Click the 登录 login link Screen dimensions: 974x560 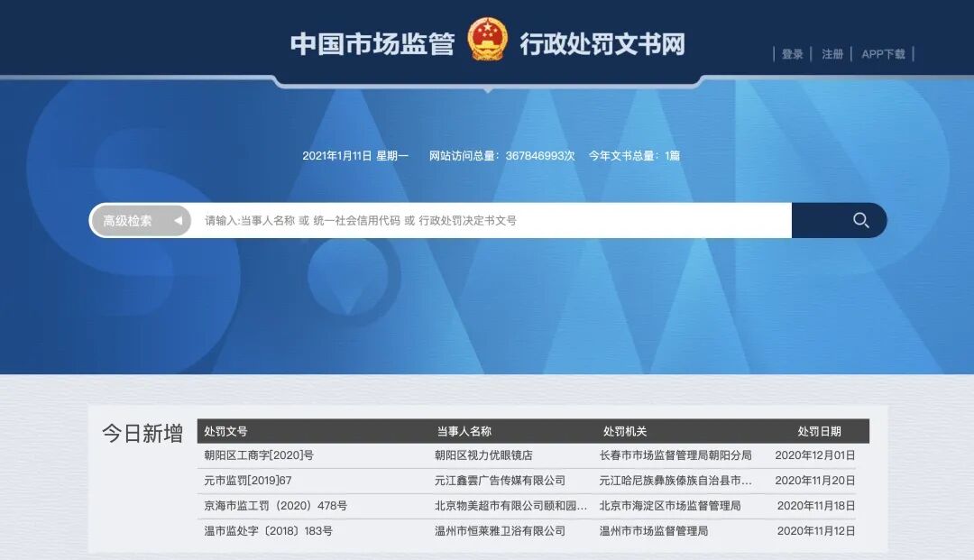[x=791, y=54]
